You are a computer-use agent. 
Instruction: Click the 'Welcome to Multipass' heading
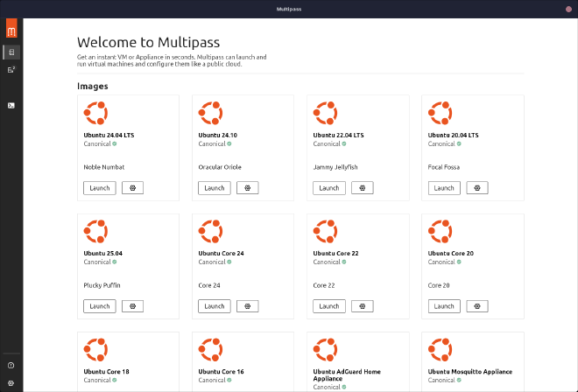149,42
